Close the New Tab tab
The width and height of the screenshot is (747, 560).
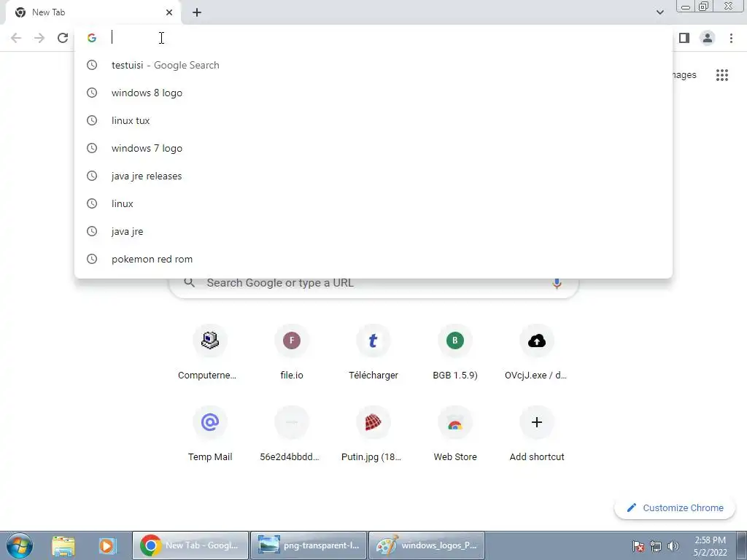[169, 12]
